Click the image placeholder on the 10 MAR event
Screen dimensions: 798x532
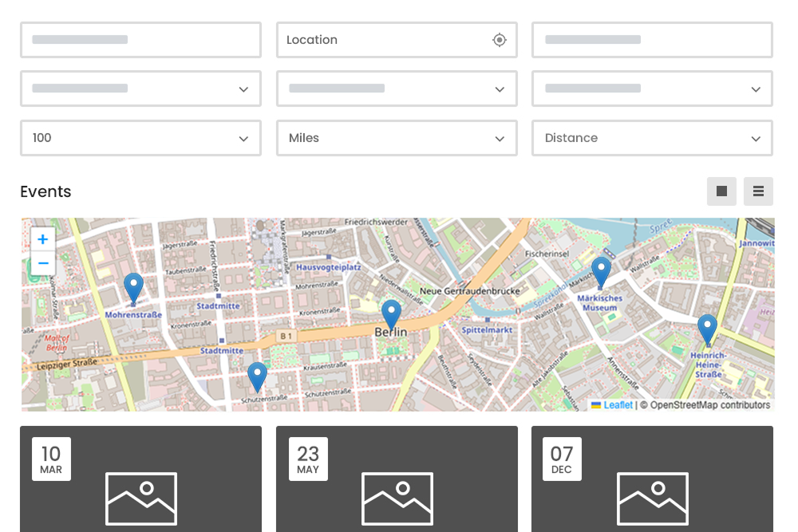(140, 499)
